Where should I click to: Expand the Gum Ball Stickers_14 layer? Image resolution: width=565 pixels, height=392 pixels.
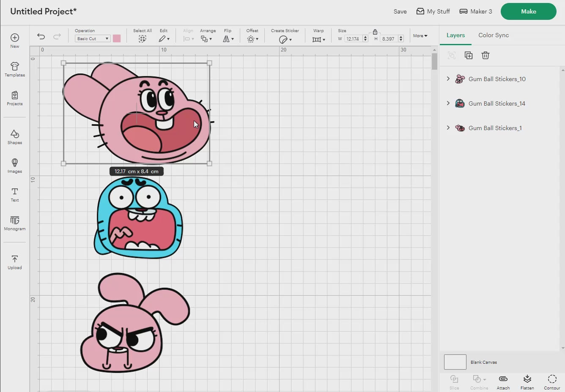tap(448, 103)
